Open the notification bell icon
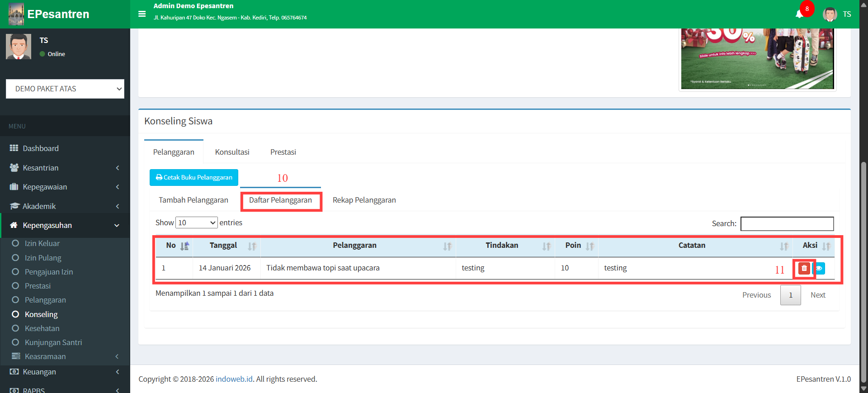This screenshot has width=868, height=393. click(799, 14)
